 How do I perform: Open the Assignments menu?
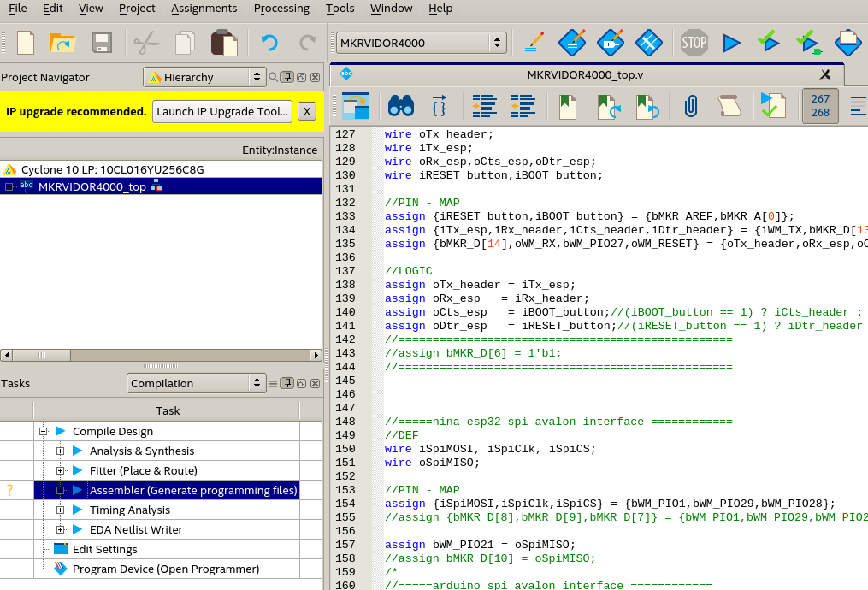[x=204, y=9]
